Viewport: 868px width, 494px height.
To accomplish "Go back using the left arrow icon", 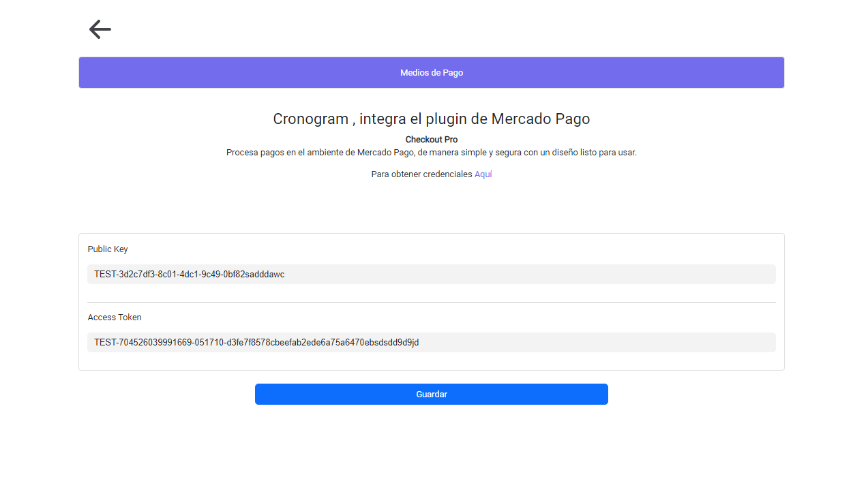I will click(100, 29).
